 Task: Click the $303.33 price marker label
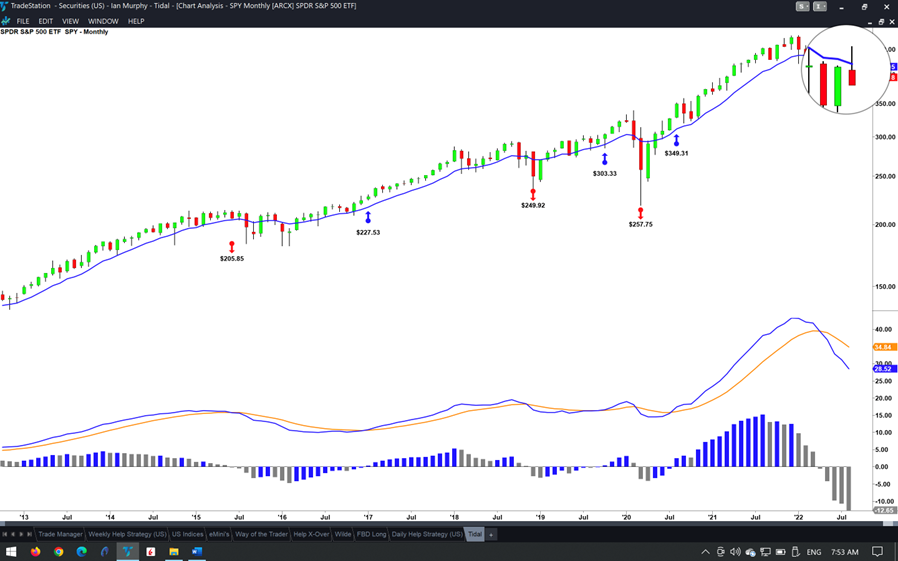pyautogui.click(x=605, y=173)
